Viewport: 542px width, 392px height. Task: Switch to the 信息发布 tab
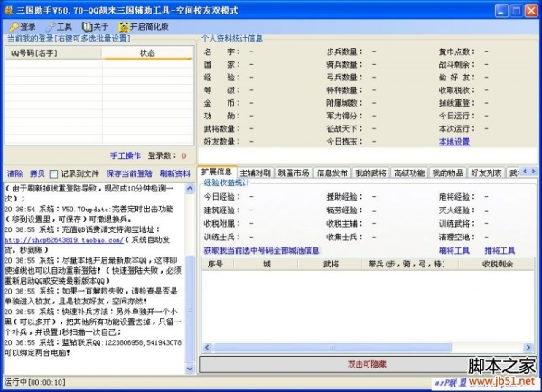(332, 173)
